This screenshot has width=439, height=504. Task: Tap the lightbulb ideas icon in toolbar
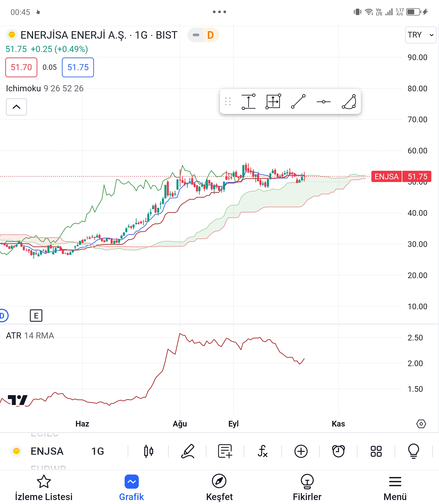click(414, 451)
